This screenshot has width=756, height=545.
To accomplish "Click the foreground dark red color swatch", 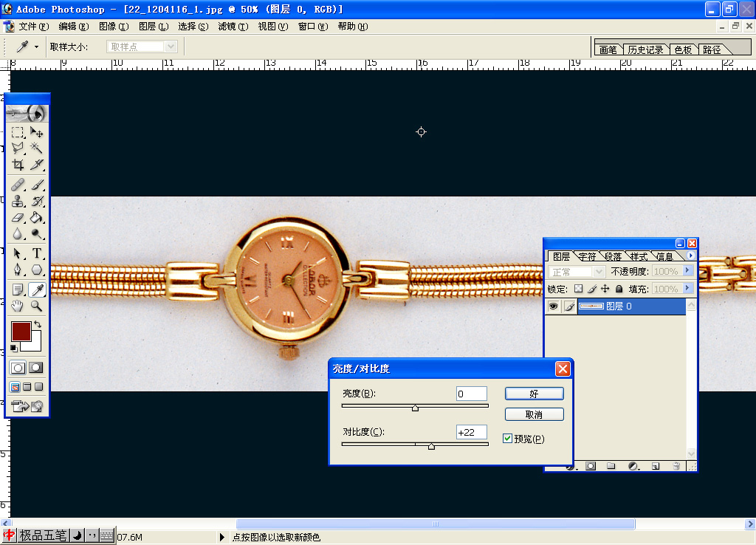I will (21, 332).
